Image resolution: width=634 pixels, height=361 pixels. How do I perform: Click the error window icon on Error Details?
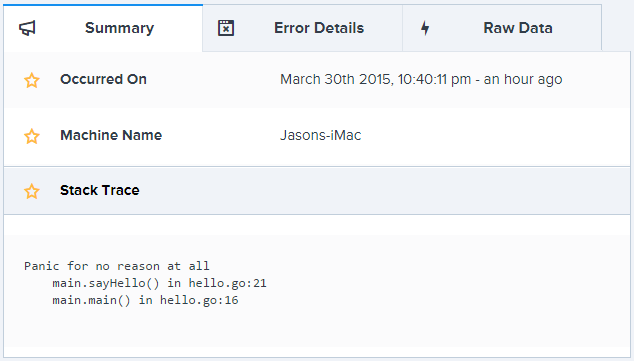pyautogui.click(x=226, y=28)
